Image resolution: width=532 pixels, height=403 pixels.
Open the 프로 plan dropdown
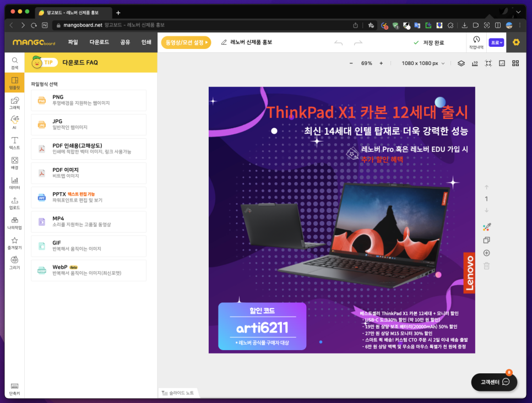point(496,42)
